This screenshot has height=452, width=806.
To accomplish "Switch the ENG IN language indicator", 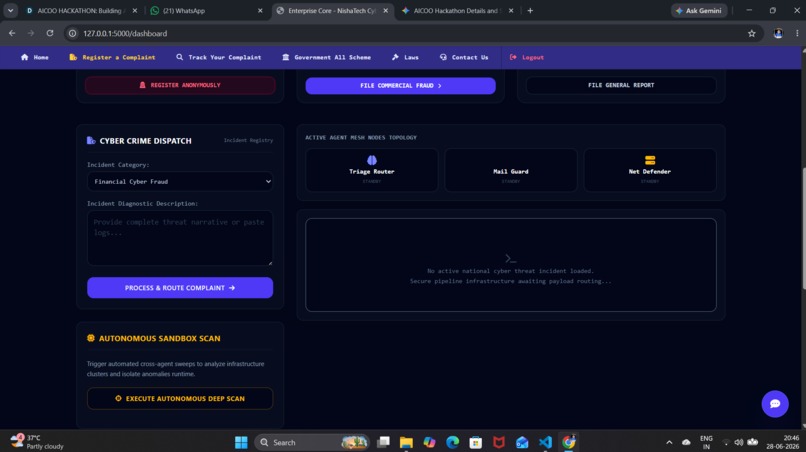I will coord(706,442).
